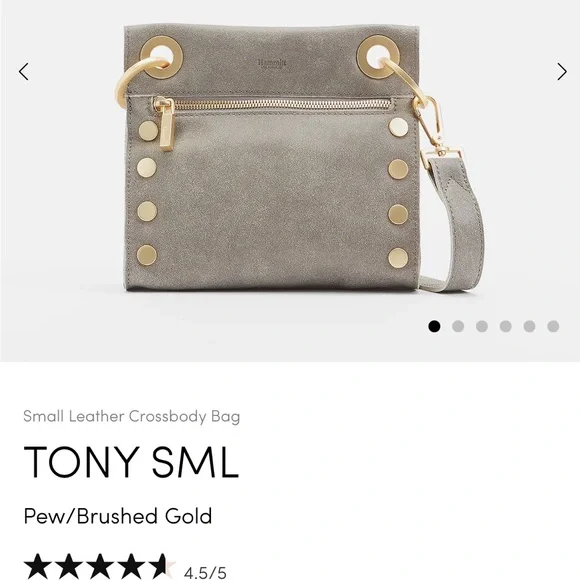Advance to the next product image arrow

562,71
